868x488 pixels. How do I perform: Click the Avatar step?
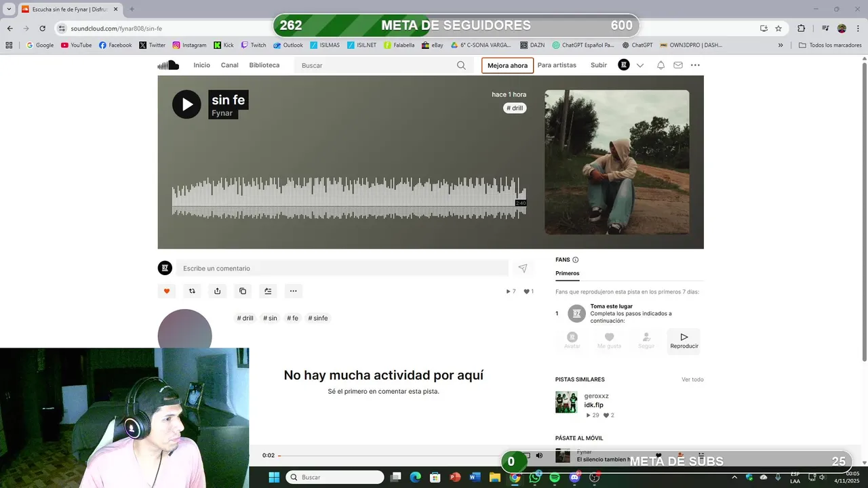[572, 341]
